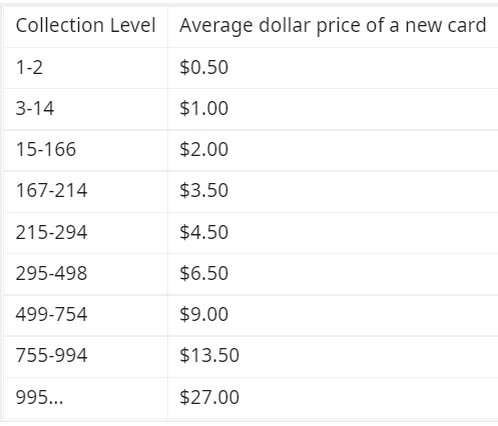Screen dimensions: 498x426
Task: Click the $1.00 price cell
Action: coord(333,109)
